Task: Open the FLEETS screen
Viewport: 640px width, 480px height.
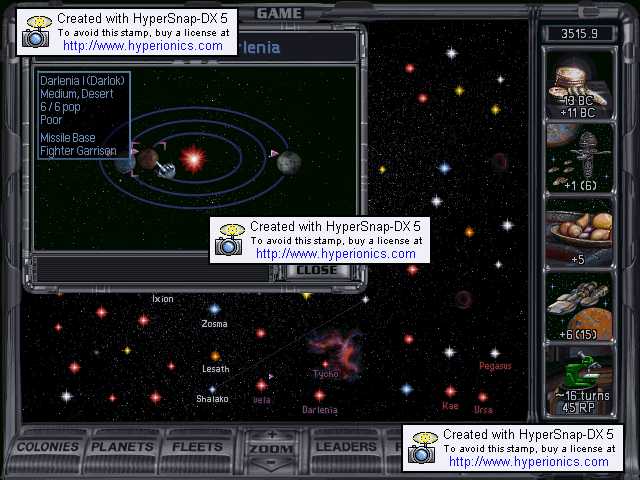Action: click(197, 447)
